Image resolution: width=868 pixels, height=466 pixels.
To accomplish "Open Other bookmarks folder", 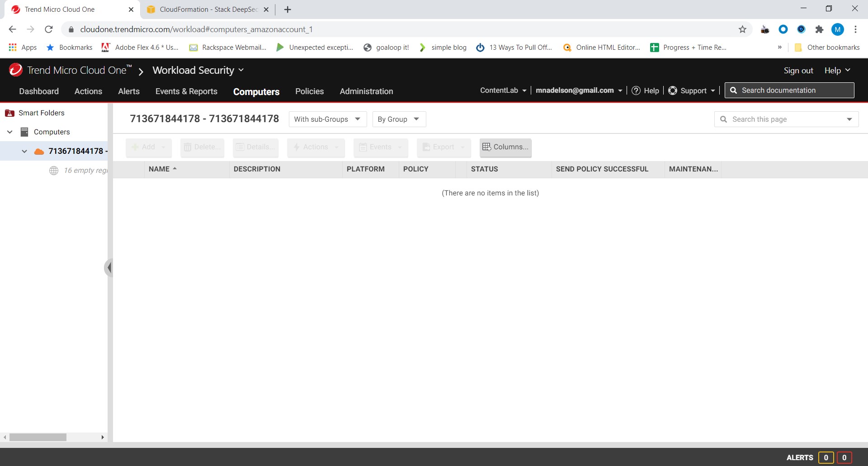I will 827,48.
